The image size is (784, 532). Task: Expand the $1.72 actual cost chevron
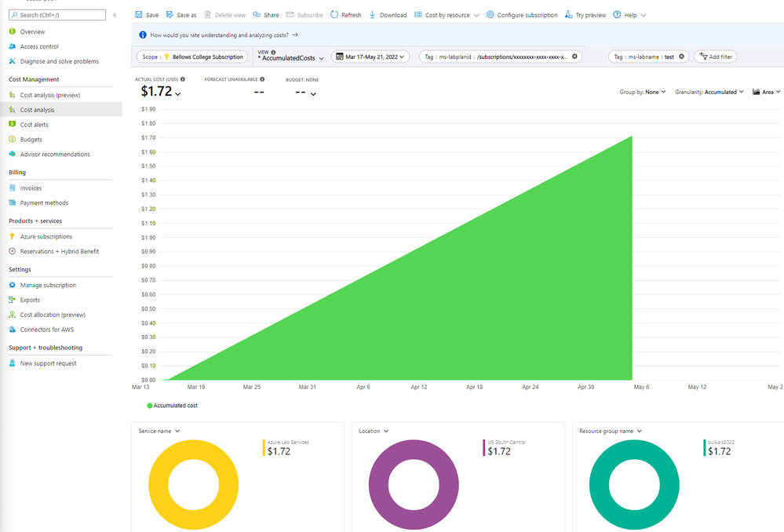click(178, 94)
